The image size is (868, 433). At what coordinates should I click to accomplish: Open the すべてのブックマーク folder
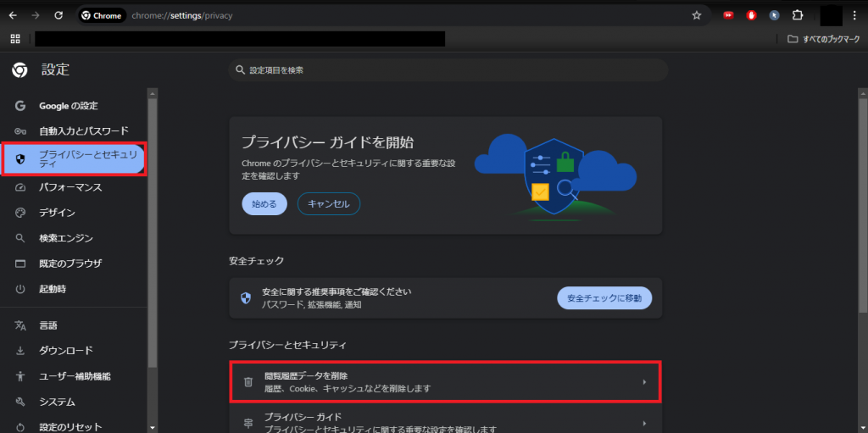[x=824, y=39]
